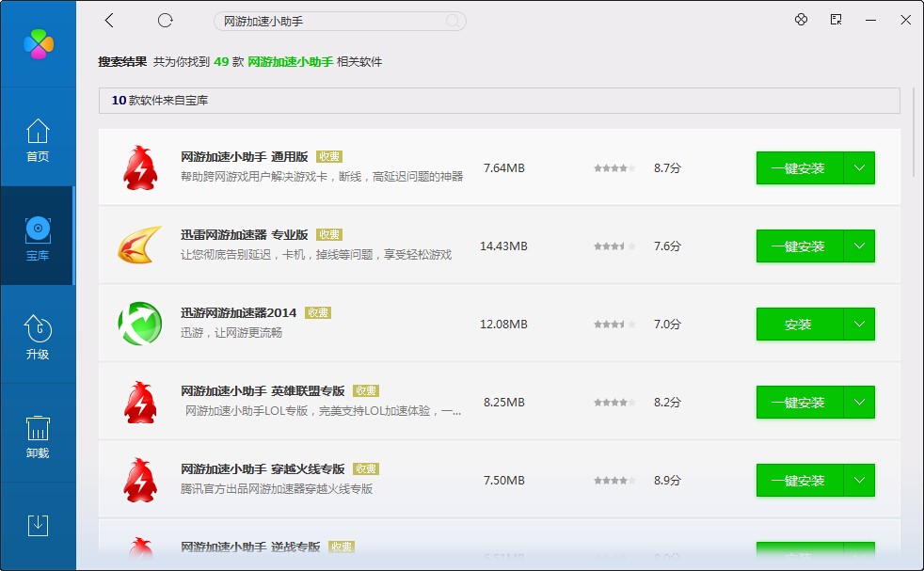Open the 卸载 uninstall trash icon in sidebar
Screen dimensions: 924x571
click(x=38, y=433)
